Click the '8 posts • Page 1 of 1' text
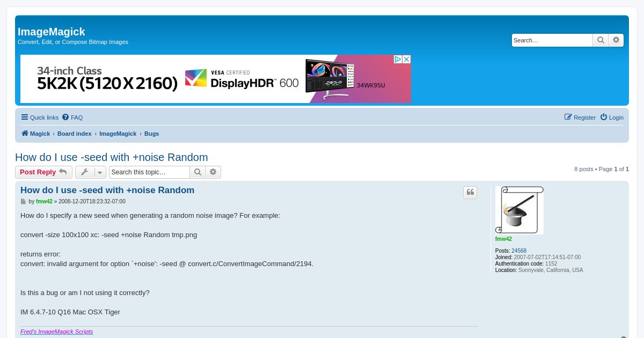This screenshot has height=338, width=644. point(602,169)
